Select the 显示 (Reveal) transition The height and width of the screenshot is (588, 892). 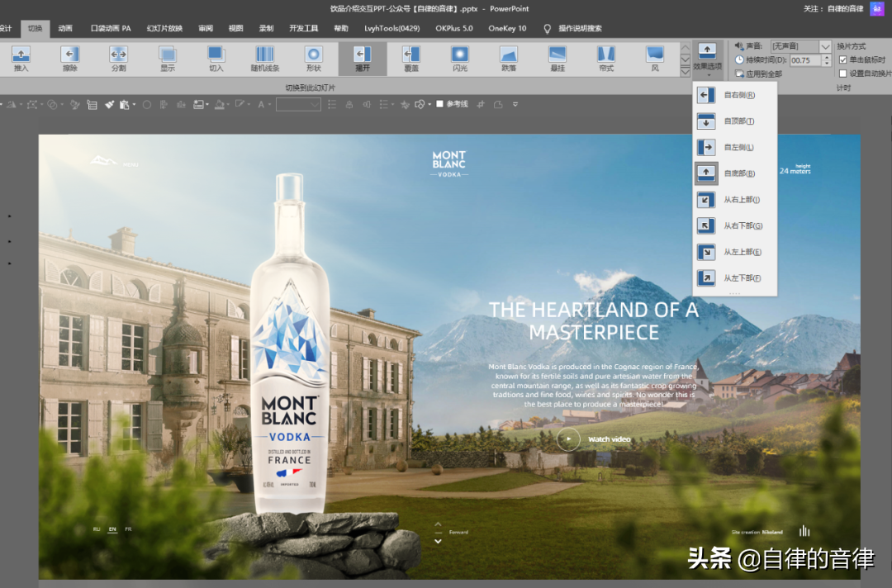167,59
